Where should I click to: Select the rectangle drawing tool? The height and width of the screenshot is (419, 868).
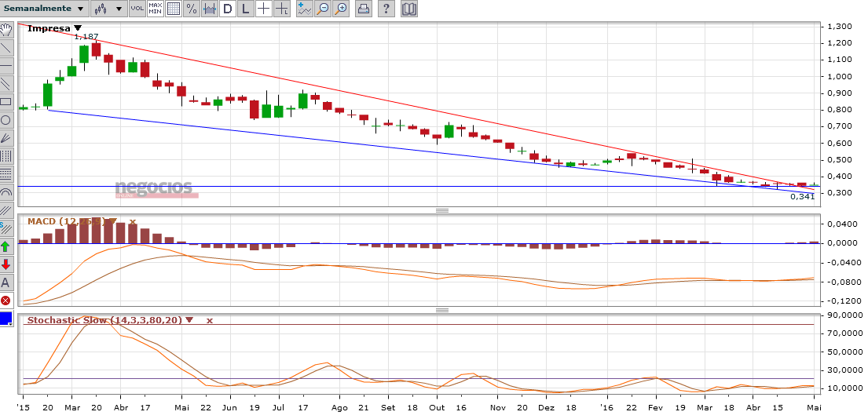click(6, 101)
